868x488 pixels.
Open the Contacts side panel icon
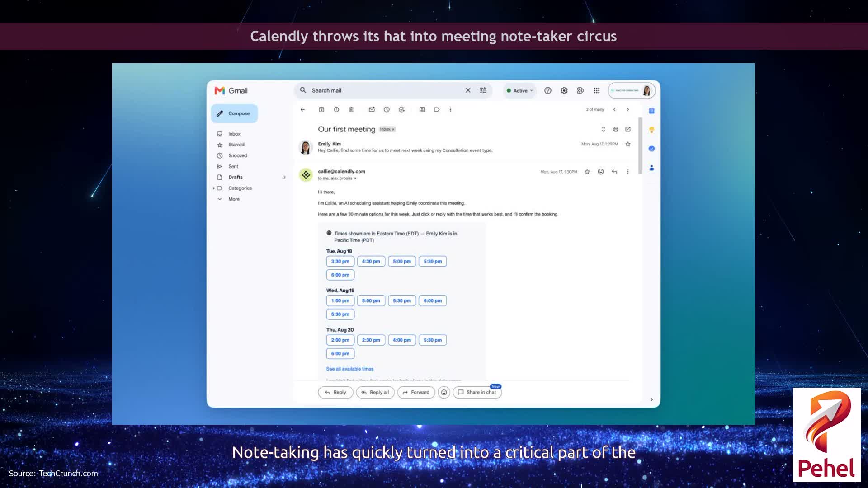[651, 168]
